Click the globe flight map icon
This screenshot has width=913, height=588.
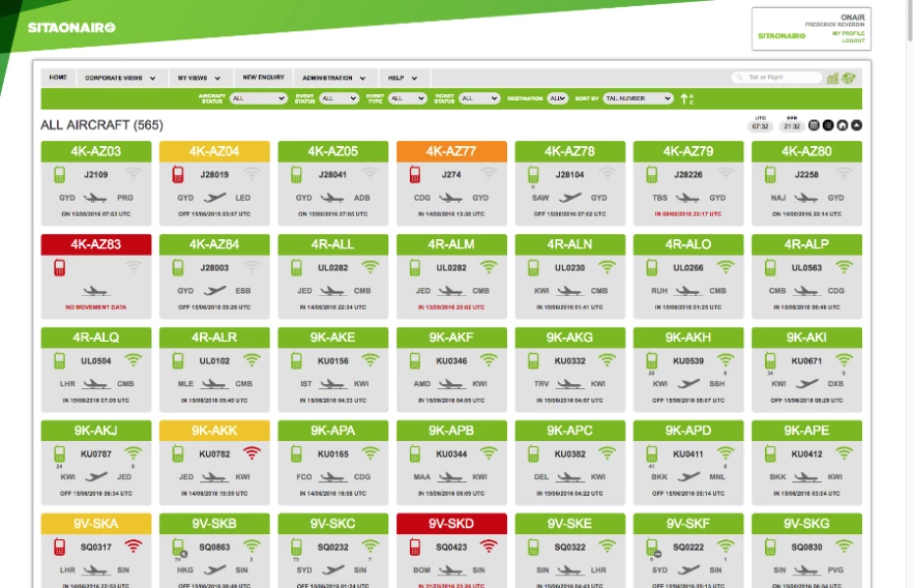coord(849,77)
